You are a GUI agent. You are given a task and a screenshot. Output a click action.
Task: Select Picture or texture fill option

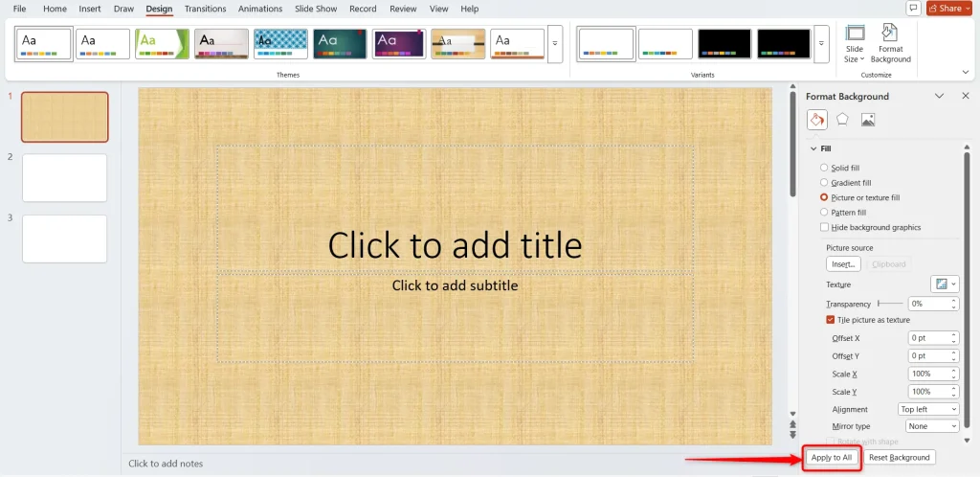point(860,197)
